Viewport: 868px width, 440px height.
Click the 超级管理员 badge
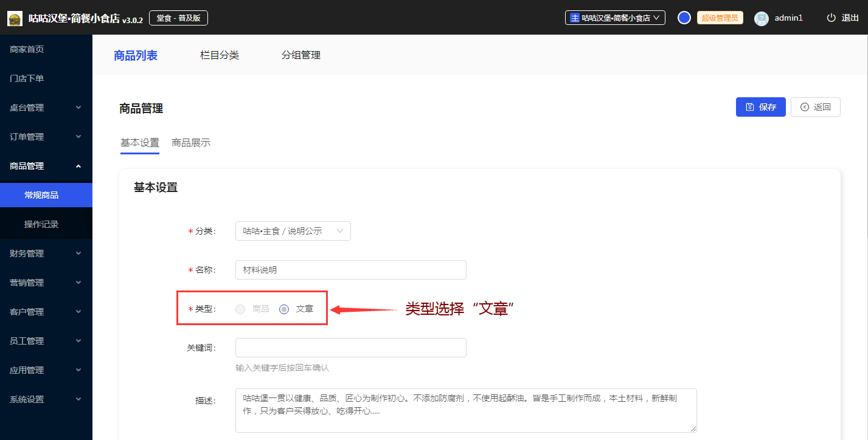(720, 18)
